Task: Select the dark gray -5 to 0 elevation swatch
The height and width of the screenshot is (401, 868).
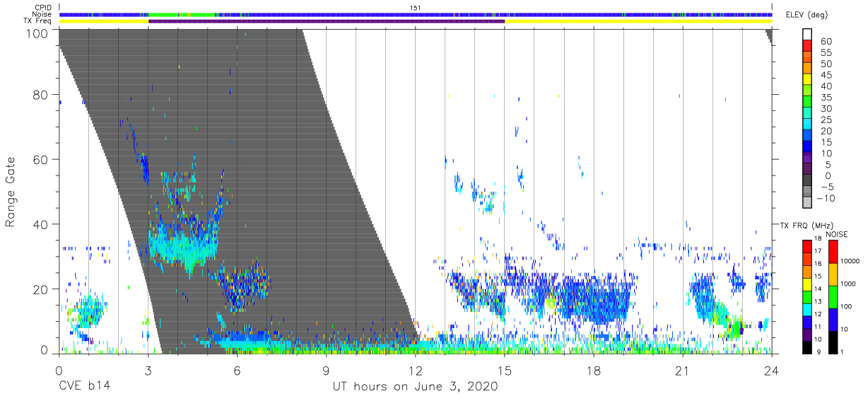Action: coord(807,181)
